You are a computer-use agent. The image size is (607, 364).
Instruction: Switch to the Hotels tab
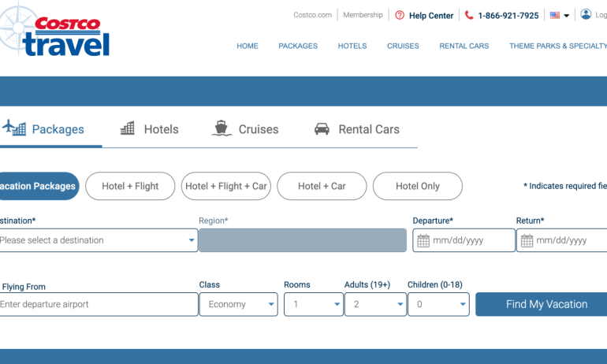[150, 129]
